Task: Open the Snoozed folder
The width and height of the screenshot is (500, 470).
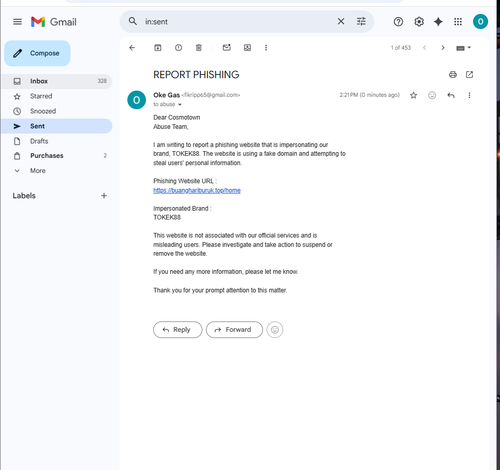Action: 57,111
